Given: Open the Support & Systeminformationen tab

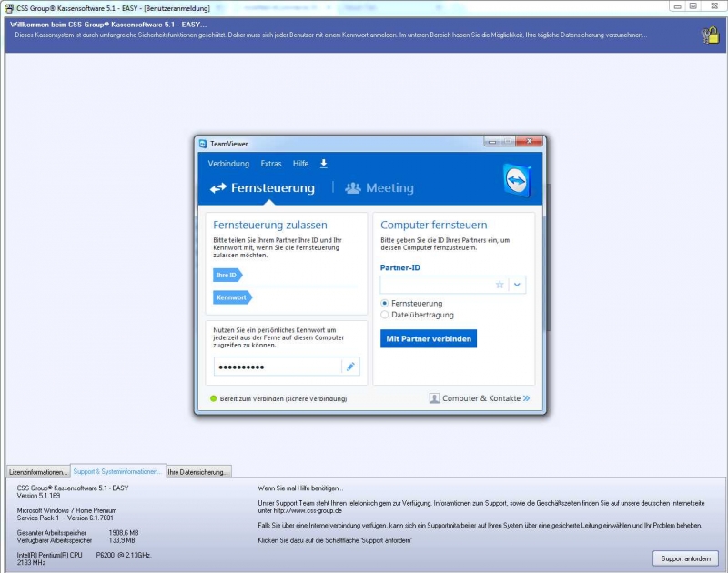Looking at the screenshot, I should [118, 471].
